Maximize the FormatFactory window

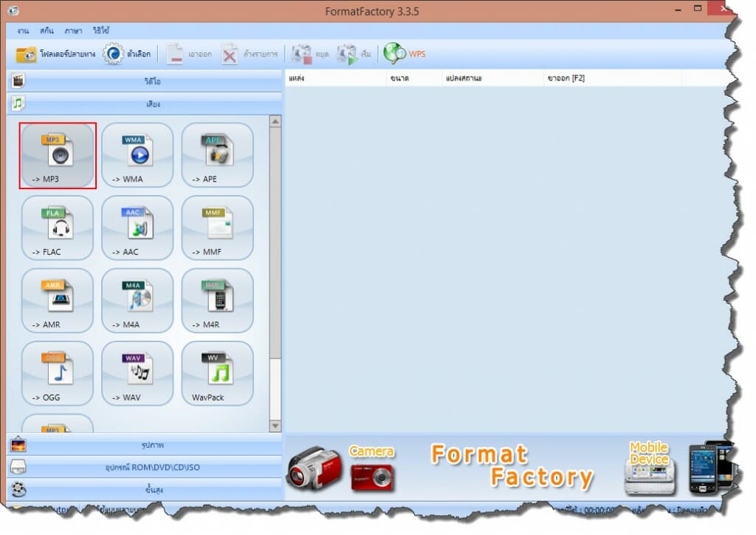[698, 9]
